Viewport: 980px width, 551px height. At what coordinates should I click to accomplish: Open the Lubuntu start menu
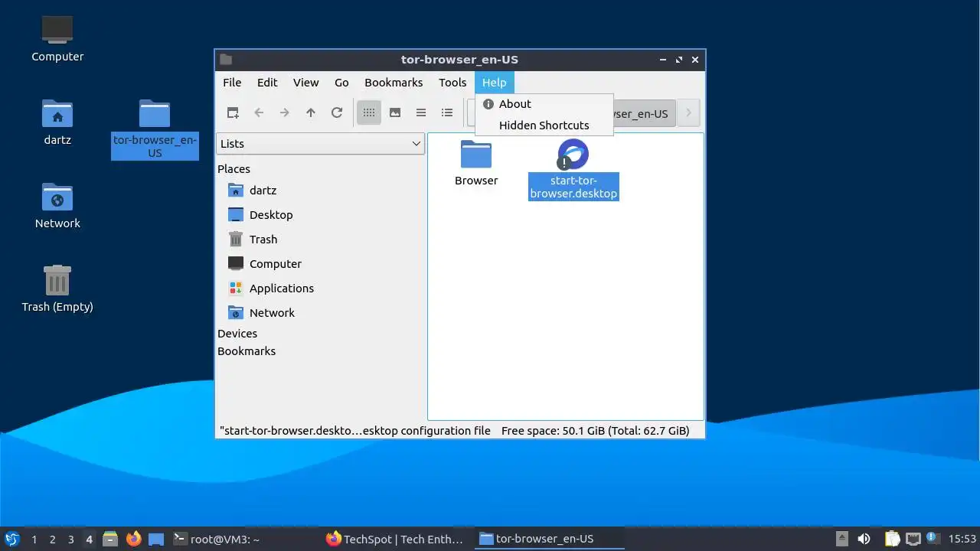tap(11, 539)
